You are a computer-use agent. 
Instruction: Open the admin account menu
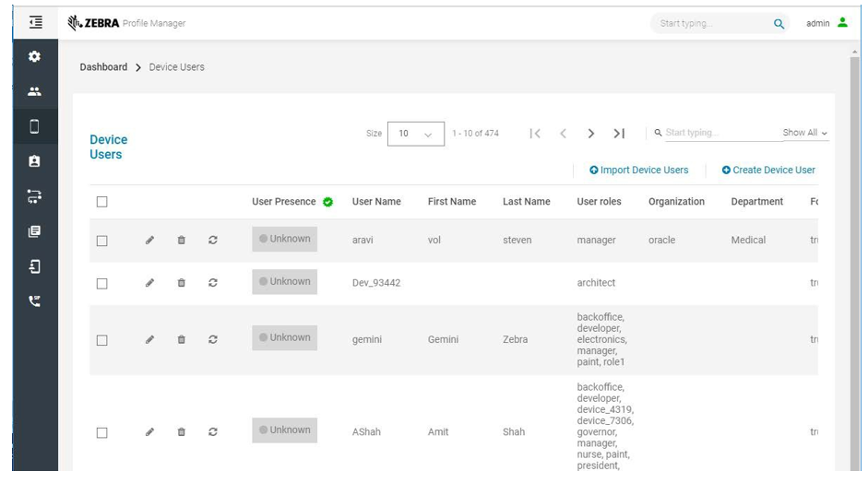pyautogui.click(x=826, y=23)
